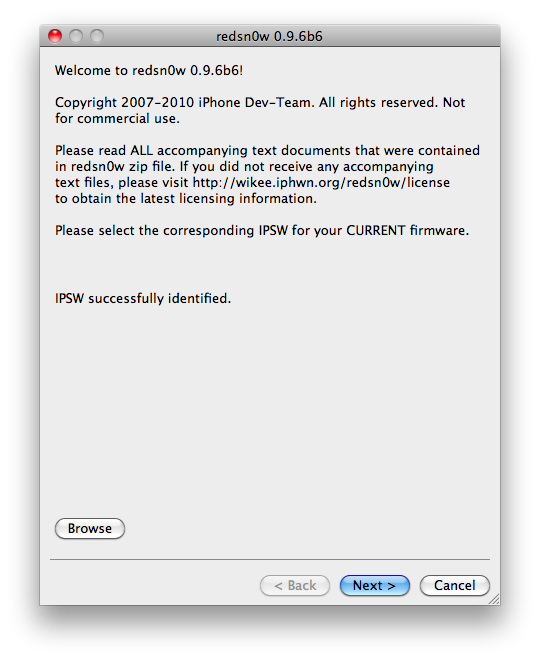Click the 'Please read ALL accompanying' line
The height and width of the screenshot is (660, 540).
pyautogui.click(x=267, y=151)
